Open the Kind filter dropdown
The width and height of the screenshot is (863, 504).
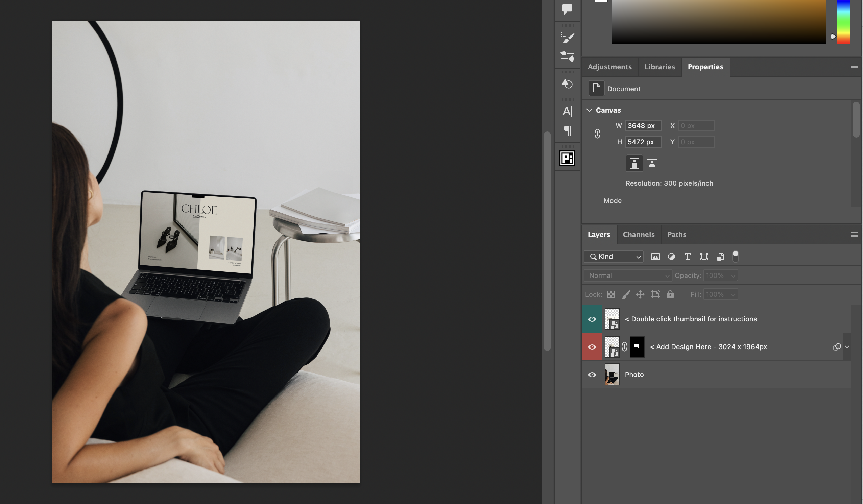[x=613, y=257]
